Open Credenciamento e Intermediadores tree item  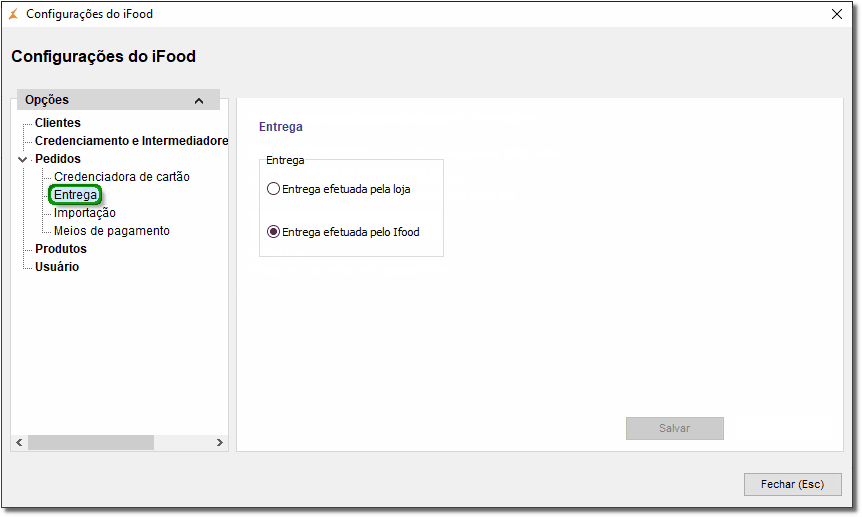click(131, 141)
